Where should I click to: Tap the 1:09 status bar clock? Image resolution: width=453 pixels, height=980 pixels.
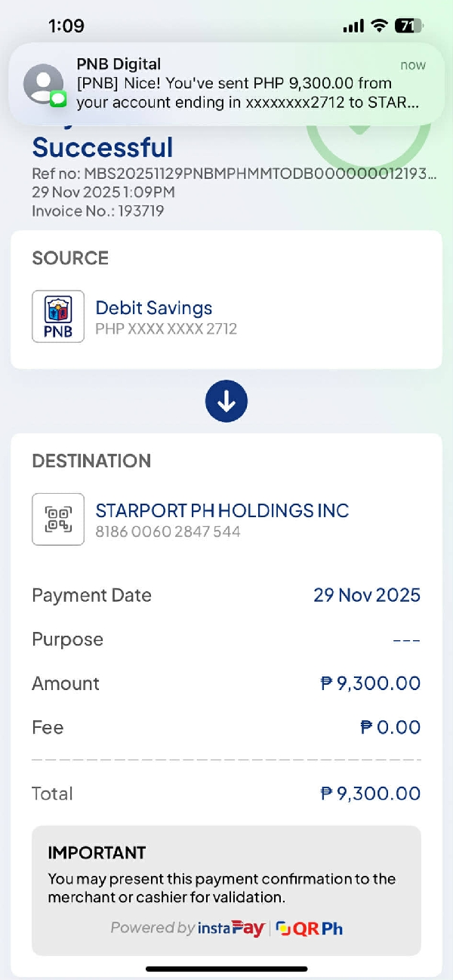[x=66, y=26]
